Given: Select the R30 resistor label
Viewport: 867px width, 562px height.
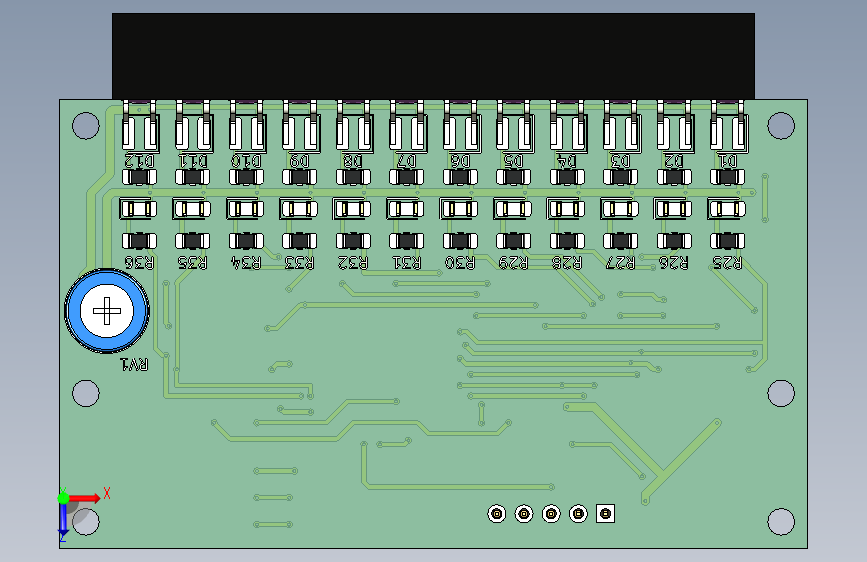Looking at the screenshot, I should point(460,263).
